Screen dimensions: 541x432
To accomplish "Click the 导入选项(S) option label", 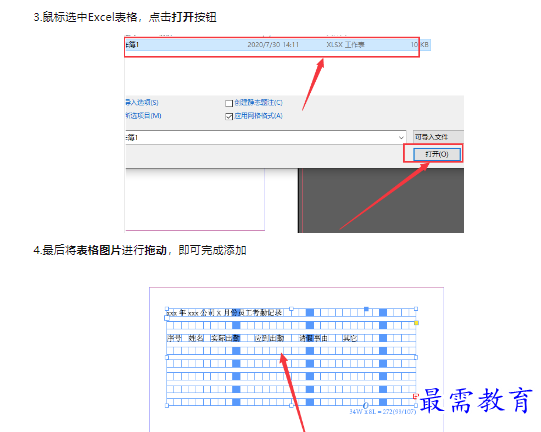I will (142, 102).
